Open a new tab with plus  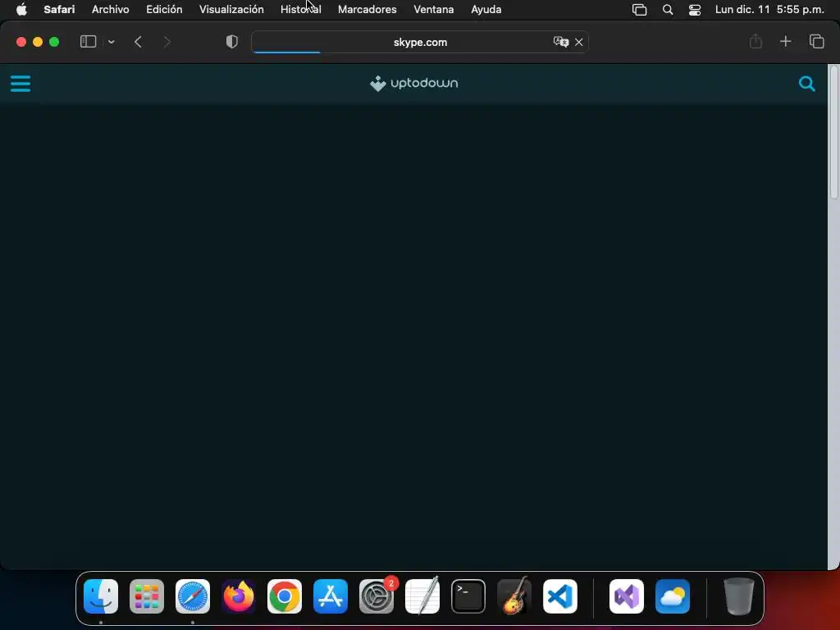pos(785,41)
